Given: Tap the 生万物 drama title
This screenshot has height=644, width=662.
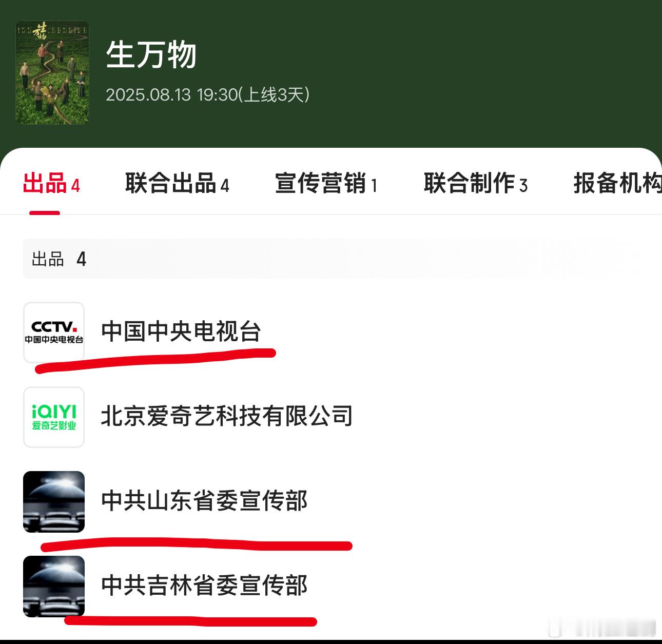Looking at the screenshot, I should click(151, 55).
